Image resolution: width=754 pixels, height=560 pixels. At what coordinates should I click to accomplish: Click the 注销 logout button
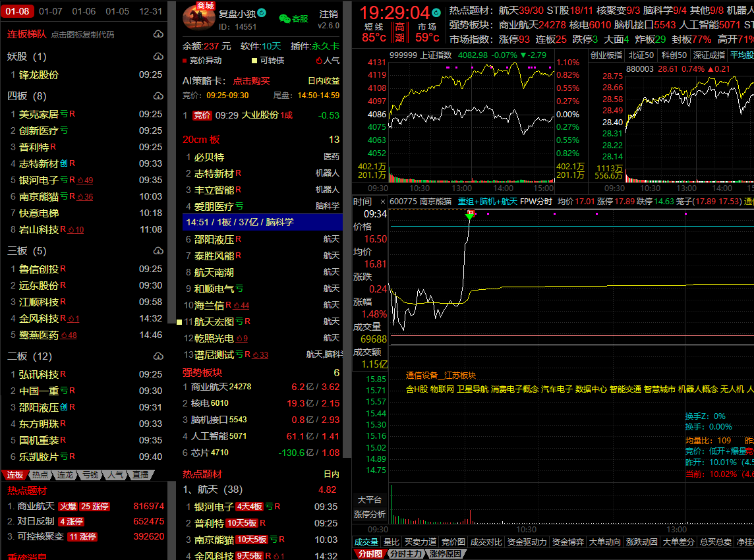tap(328, 14)
